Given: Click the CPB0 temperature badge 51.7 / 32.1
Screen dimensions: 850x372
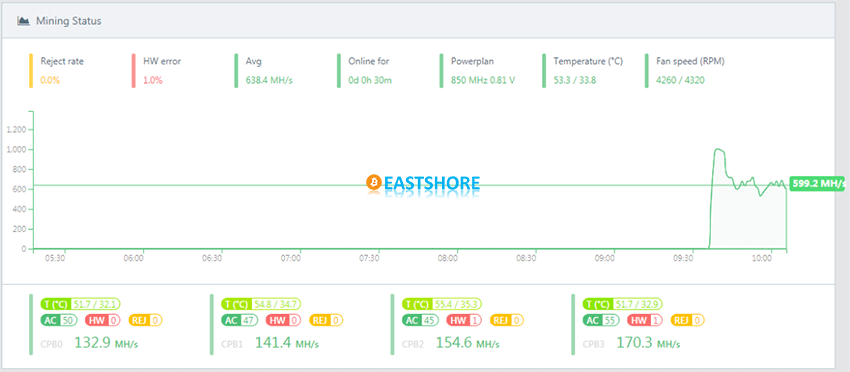Looking at the screenshot, I should [x=80, y=305].
